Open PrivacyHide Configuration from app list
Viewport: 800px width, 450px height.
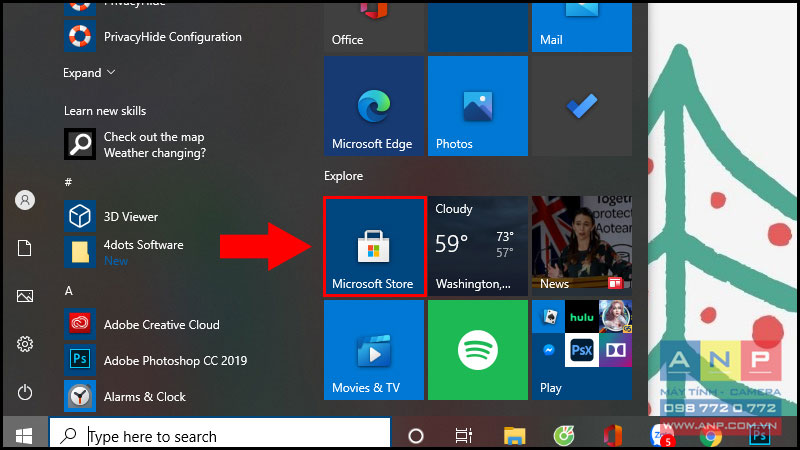coord(153,37)
